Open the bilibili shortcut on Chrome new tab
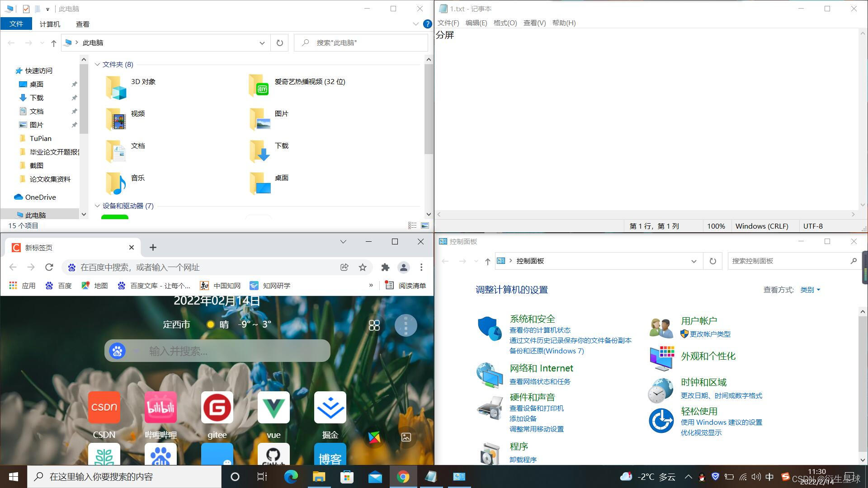868x488 pixels. (x=160, y=407)
